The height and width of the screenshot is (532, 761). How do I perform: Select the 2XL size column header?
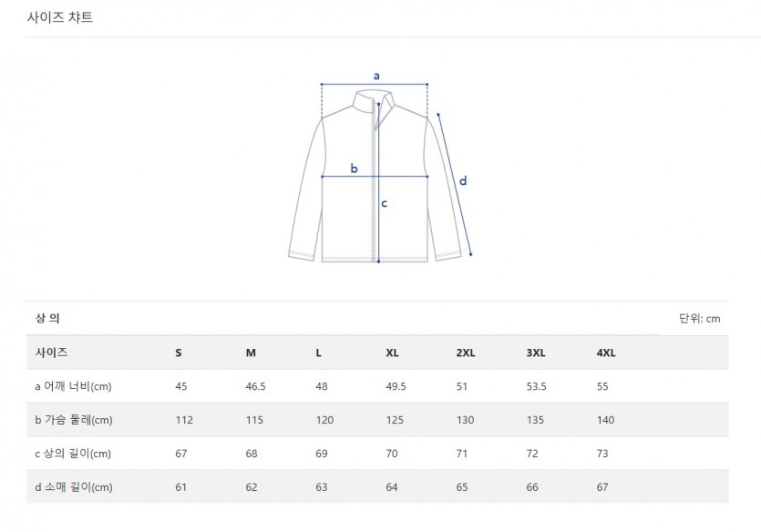point(466,353)
